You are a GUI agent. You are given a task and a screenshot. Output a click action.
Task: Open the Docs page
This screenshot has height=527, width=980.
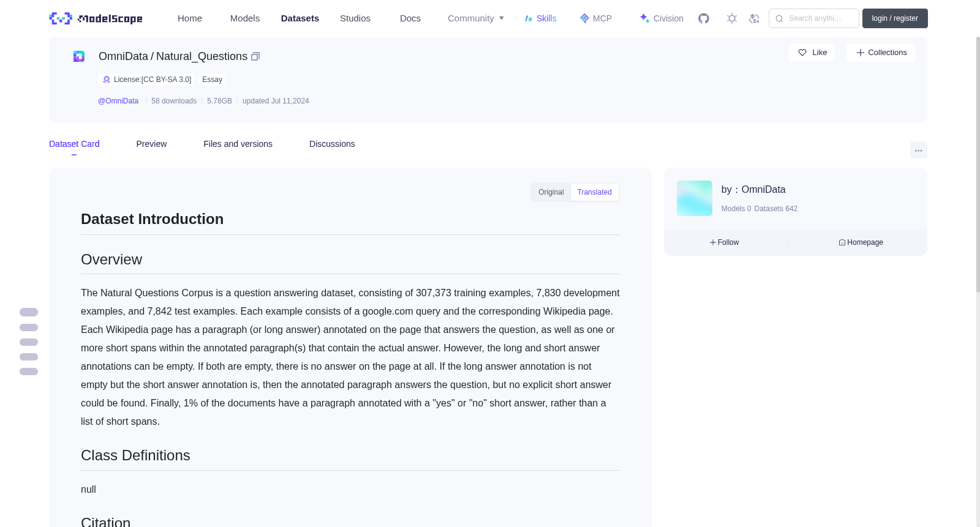tap(410, 18)
